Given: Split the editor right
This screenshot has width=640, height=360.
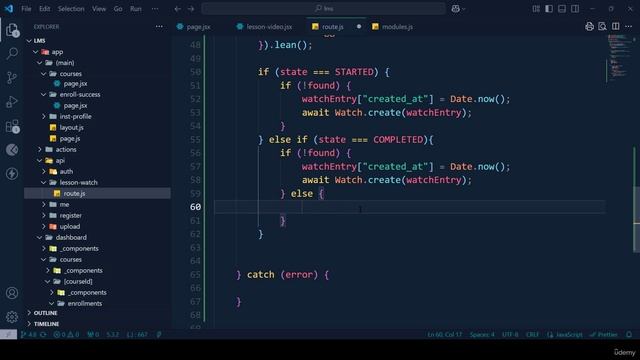Looking at the screenshot, I should click(x=616, y=27).
